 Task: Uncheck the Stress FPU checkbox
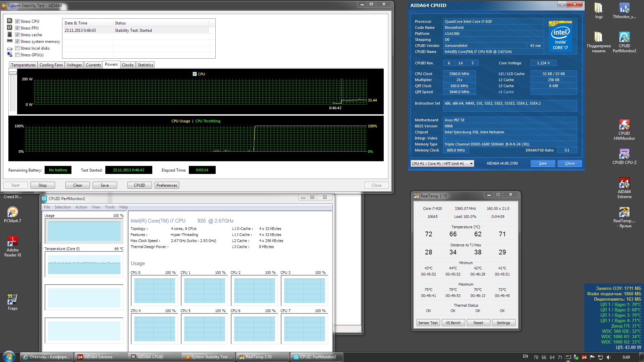(17, 28)
